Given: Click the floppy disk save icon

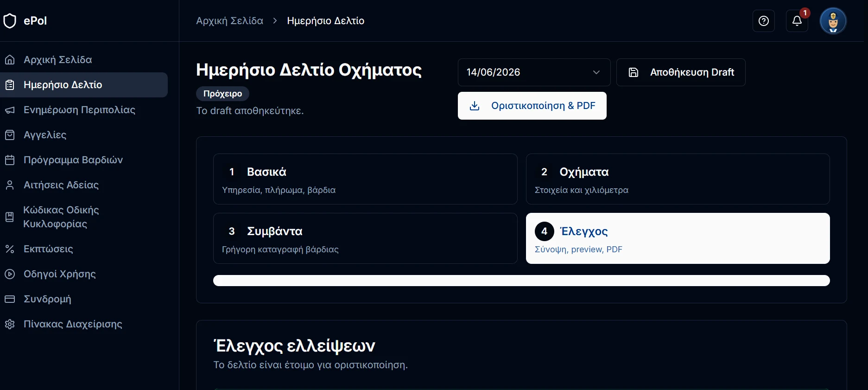Looking at the screenshot, I should click(x=634, y=72).
